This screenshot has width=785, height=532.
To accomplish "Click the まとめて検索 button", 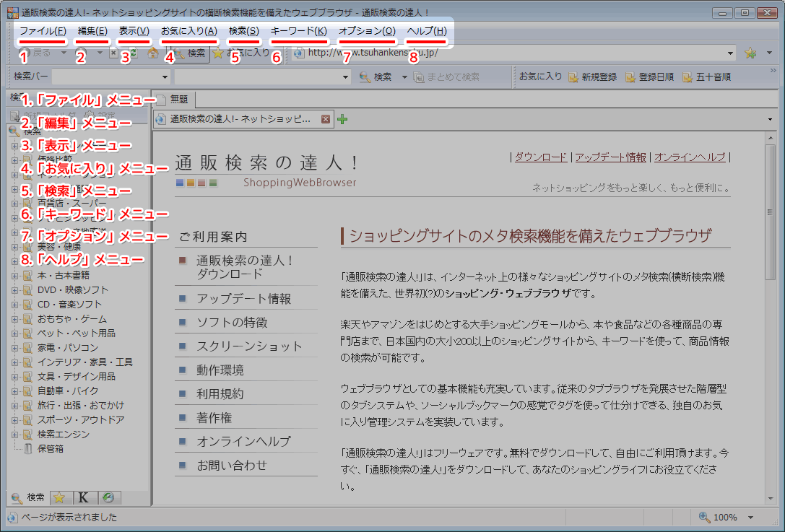I will click(x=446, y=77).
